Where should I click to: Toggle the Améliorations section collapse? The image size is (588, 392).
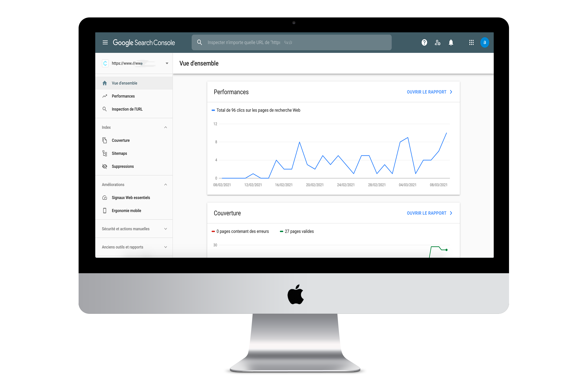coord(166,184)
